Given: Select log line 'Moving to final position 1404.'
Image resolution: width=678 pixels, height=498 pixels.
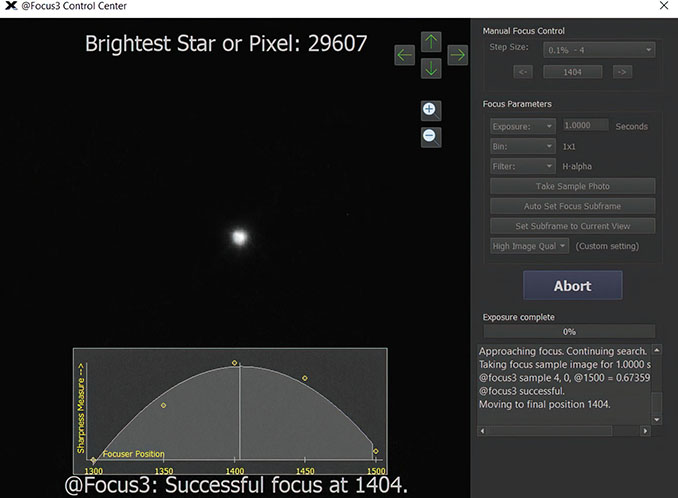Looking at the screenshot, I should [544, 405].
